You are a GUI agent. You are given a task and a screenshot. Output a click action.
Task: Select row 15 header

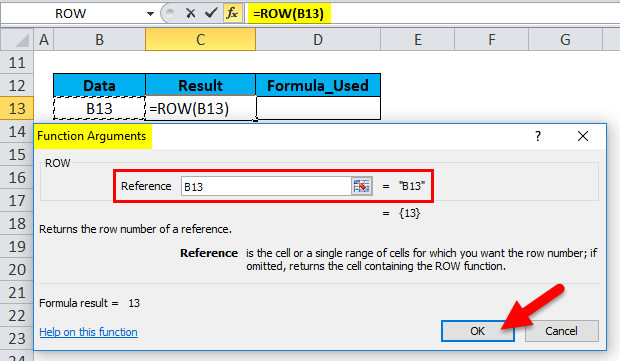point(17,154)
